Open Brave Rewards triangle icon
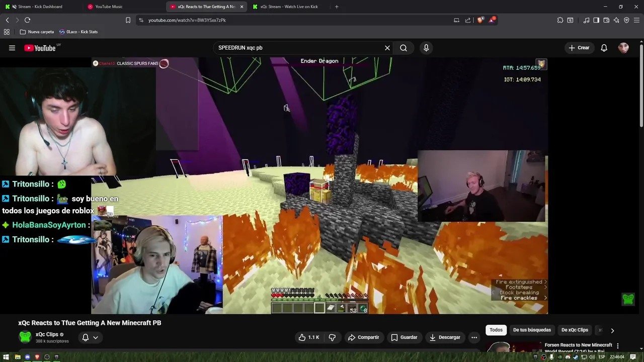The image size is (644, 362). coord(493,20)
